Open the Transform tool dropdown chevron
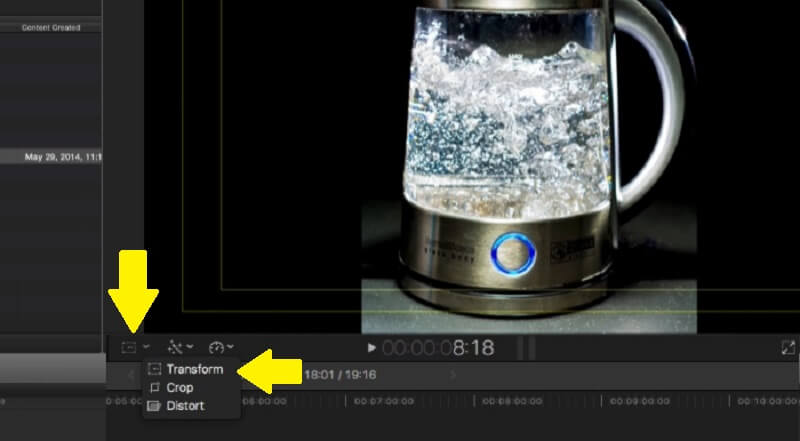The height and width of the screenshot is (441, 800). pos(146,347)
